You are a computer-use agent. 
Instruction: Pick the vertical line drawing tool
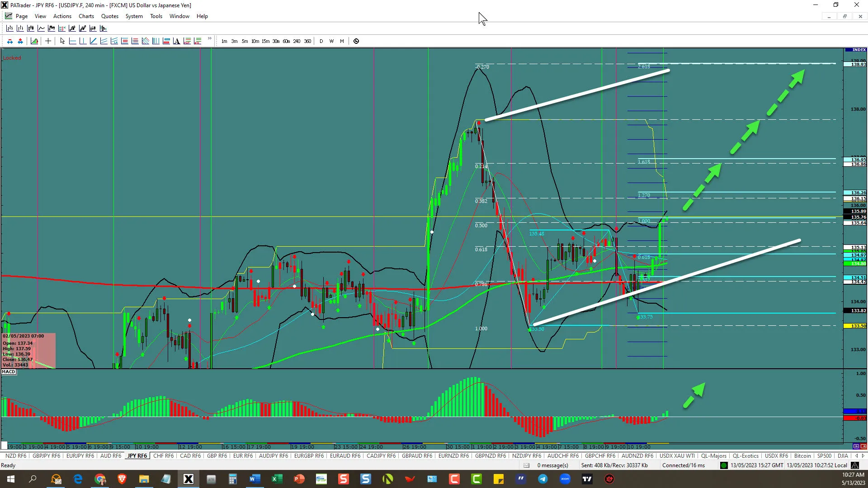click(83, 41)
